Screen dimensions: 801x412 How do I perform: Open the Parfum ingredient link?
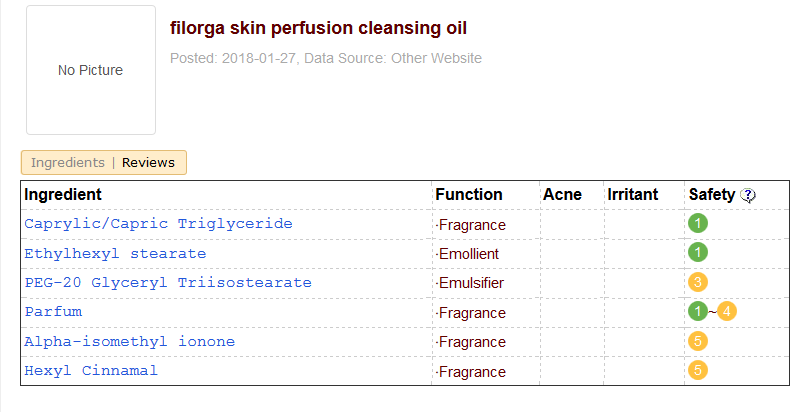coord(53,312)
